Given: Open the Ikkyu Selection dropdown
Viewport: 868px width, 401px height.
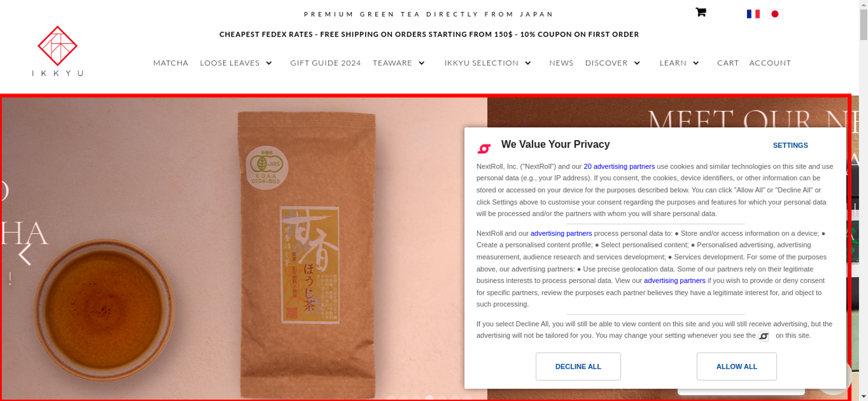Looking at the screenshot, I should pos(528,63).
